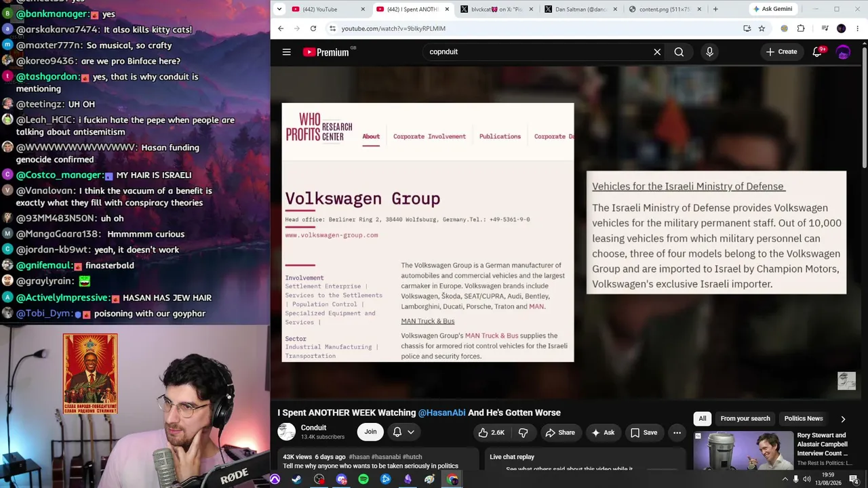Switch to the Dan Saltman tab
The width and height of the screenshot is (868, 488).
581,9
